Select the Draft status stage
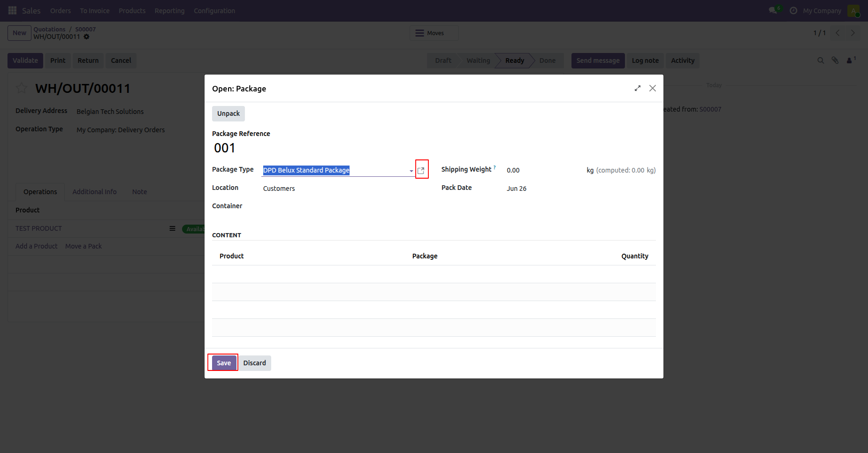This screenshot has width=868, height=453. coord(443,60)
